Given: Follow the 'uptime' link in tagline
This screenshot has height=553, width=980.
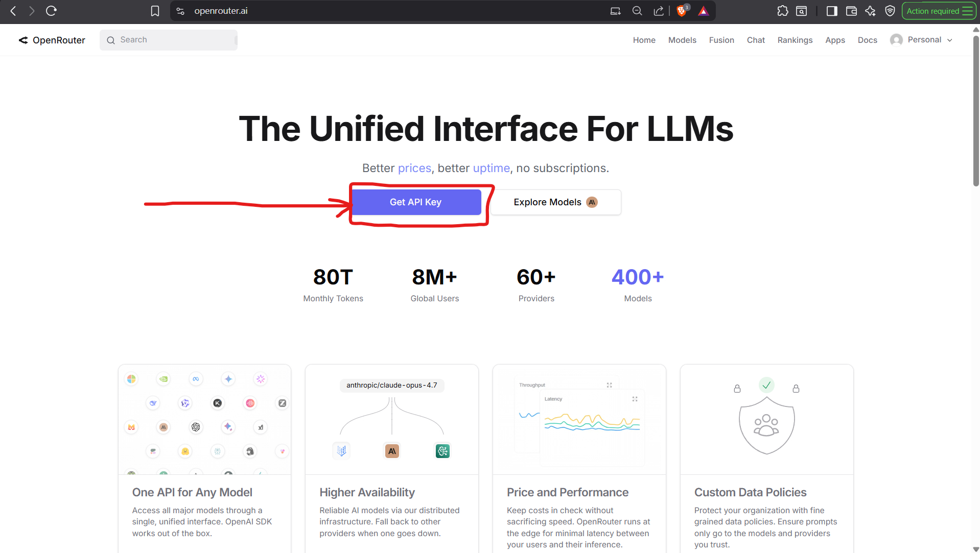Looking at the screenshot, I should pyautogui.click(x=491, y=168).
